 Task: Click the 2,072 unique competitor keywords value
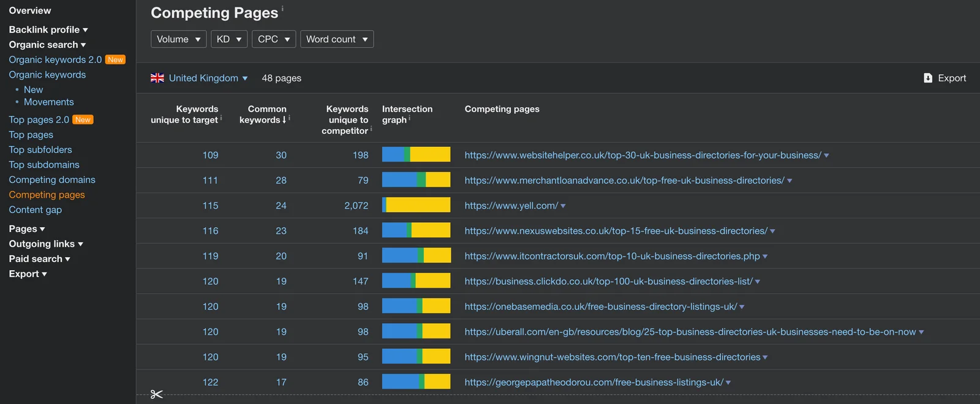(356, 206)
